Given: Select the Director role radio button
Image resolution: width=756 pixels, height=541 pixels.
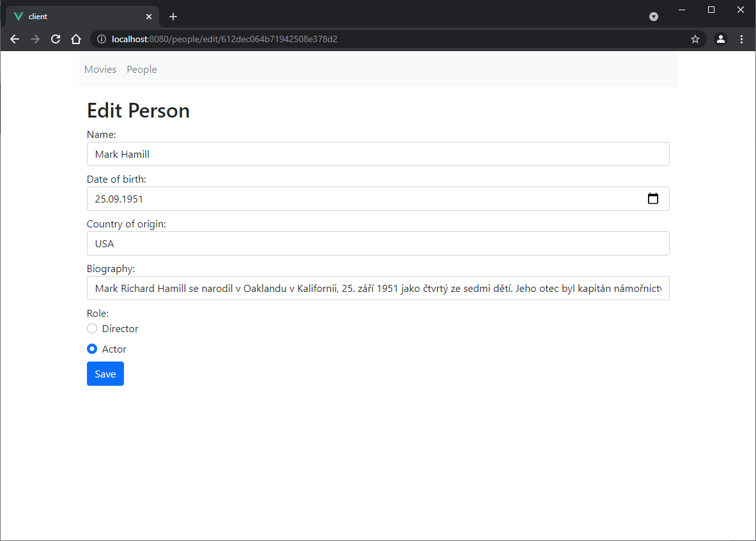Looking at the screenshot, I should 92,328.
